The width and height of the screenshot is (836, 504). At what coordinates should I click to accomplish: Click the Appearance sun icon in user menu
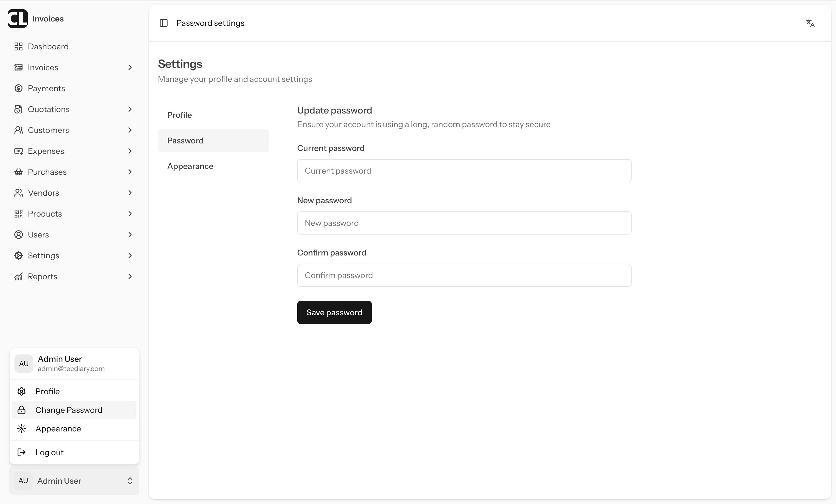point(21,429)
